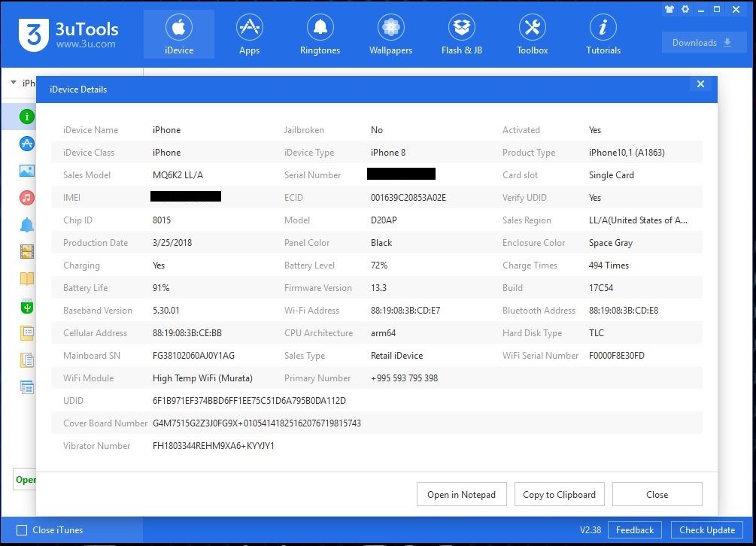Go to the Ringtones section
756x546 pixels.
point(320,35)
